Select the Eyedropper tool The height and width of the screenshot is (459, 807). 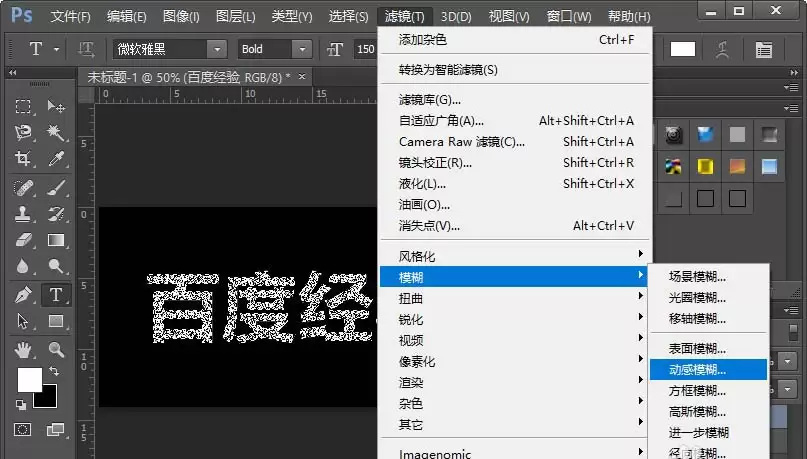tap(56, 158)
